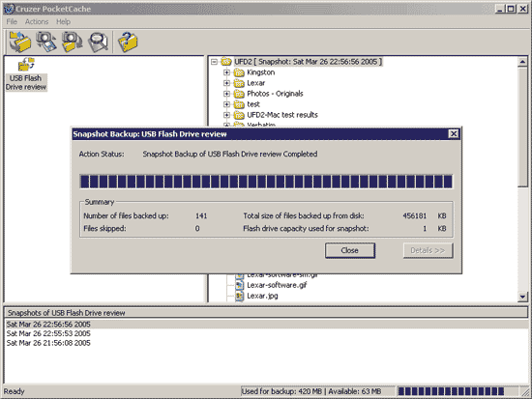Click the Snapshots of USB Flash Drive review header
Screen dimensions: 532x399
266,313
